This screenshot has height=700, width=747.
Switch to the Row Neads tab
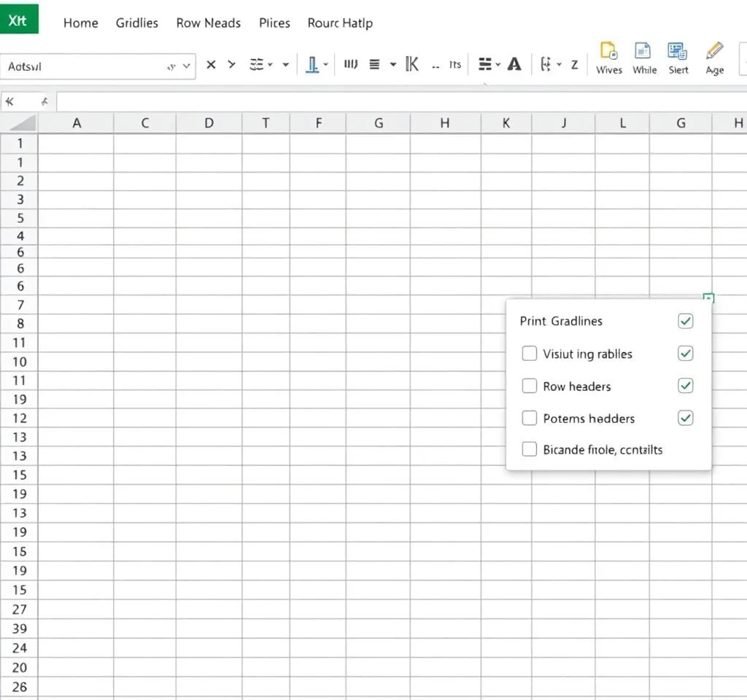[208, 23]
